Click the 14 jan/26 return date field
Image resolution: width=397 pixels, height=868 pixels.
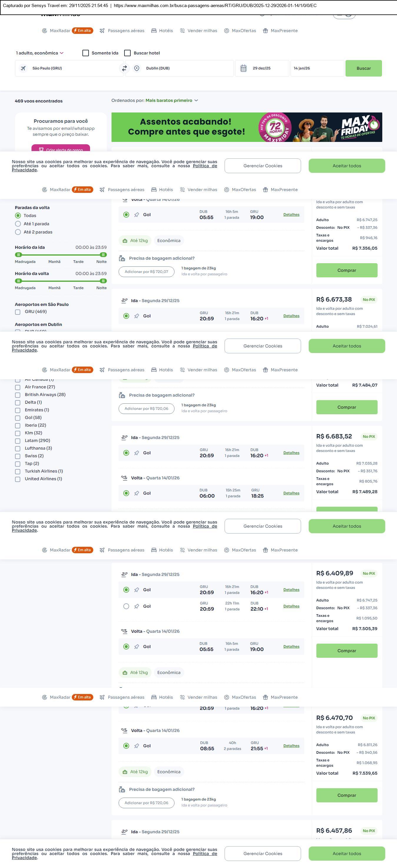point(317,68)
